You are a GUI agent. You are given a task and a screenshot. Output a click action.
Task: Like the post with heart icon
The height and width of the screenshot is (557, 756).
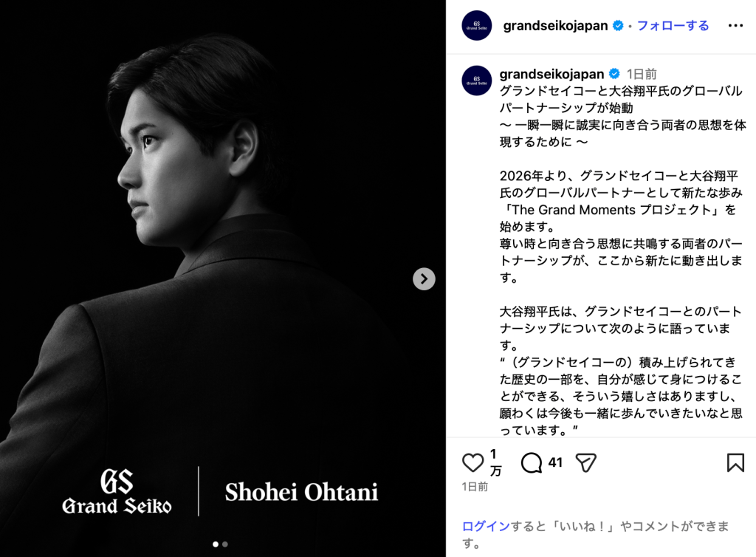472,463
